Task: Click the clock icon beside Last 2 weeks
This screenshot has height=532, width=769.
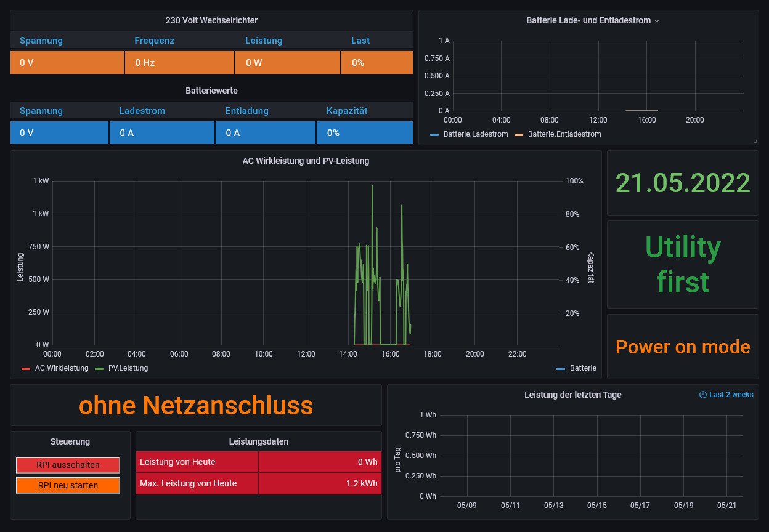Action: point(703,395)
